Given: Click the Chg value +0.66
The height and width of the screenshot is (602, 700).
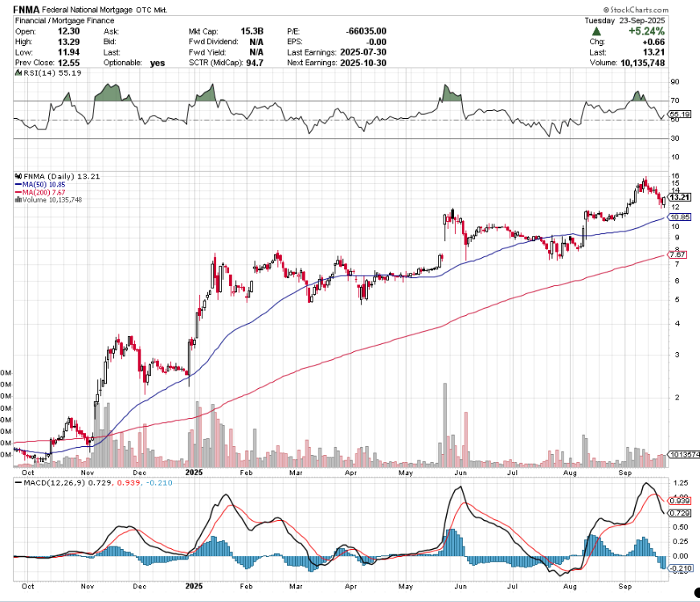Looking at the screenshot, I should coord(653,42).
